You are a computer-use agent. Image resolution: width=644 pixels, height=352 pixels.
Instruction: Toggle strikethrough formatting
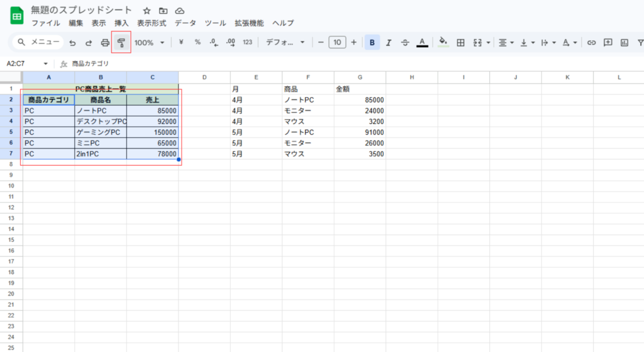point(405,43)
